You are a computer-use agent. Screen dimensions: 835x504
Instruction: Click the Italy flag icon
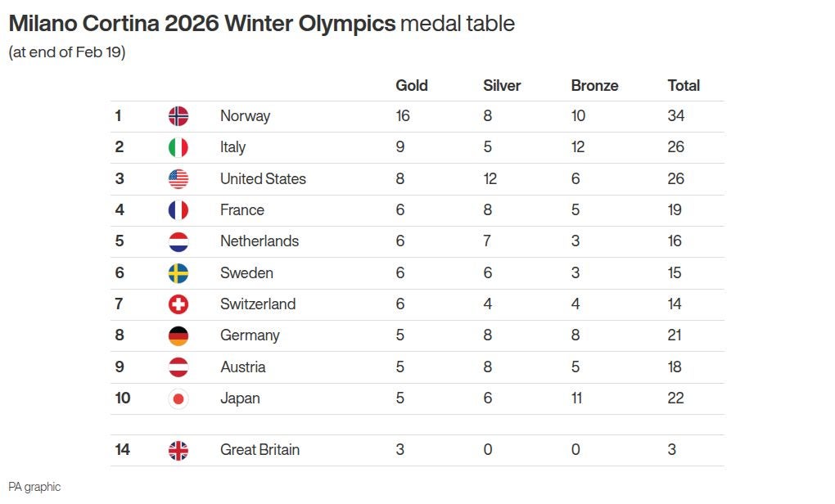[x=178, y=147]
